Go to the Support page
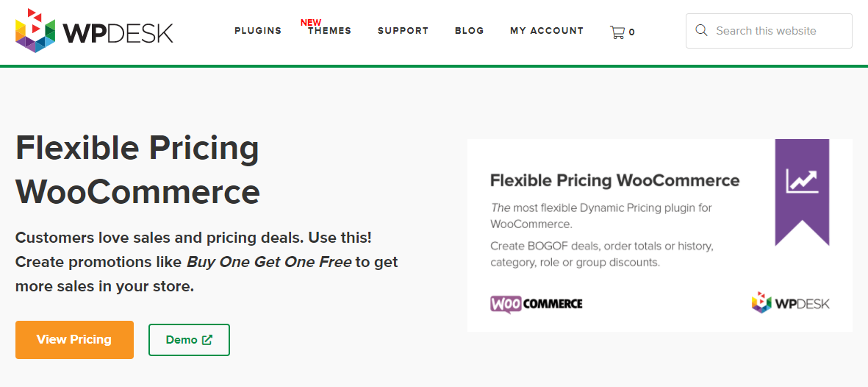868x387 pixels. click(403, 31)
